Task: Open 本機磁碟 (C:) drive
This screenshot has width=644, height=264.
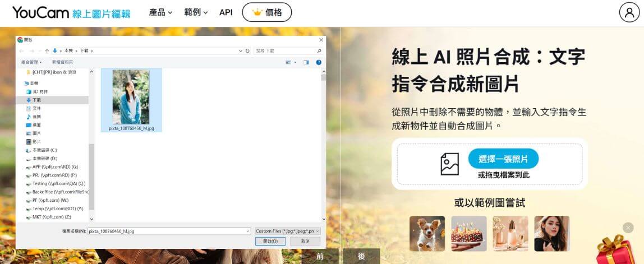Action: pyautogui.click(x=41, y=150)
